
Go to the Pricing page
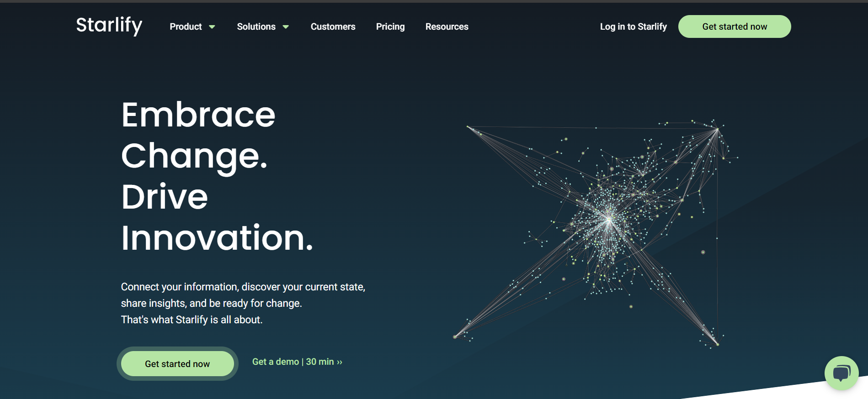(x=390, y=26)
